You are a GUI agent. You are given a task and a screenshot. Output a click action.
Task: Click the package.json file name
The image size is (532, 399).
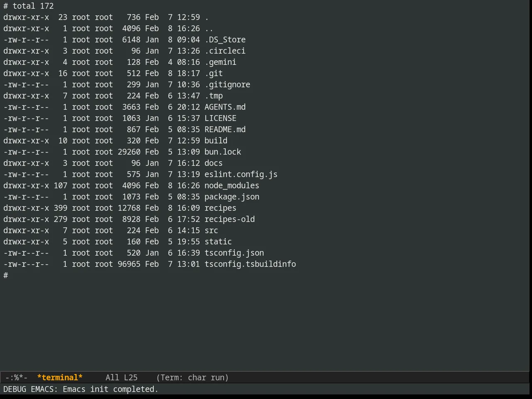point(232,197)
